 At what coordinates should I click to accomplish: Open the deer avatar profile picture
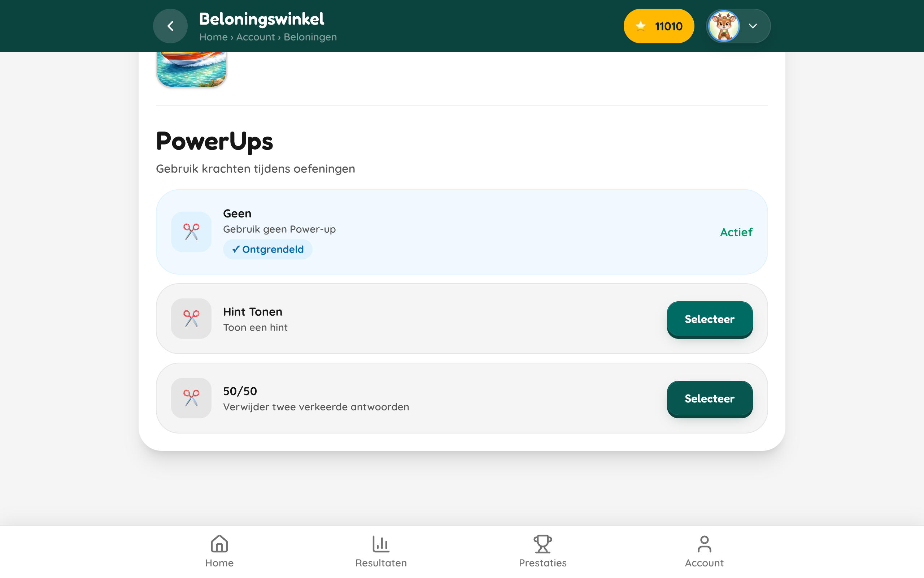(x=724, y=26)
